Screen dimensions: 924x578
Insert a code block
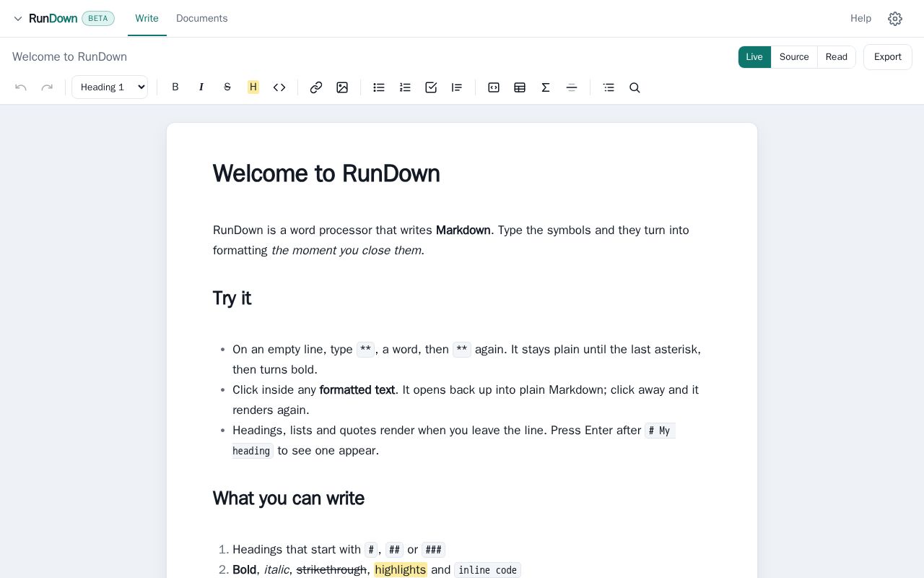coord(494,87)
